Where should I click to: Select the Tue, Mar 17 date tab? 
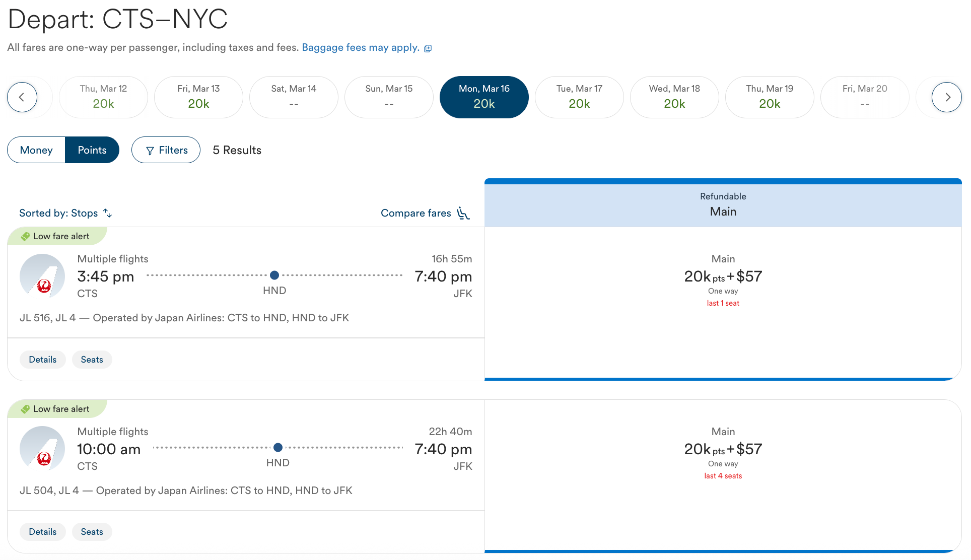579,97
